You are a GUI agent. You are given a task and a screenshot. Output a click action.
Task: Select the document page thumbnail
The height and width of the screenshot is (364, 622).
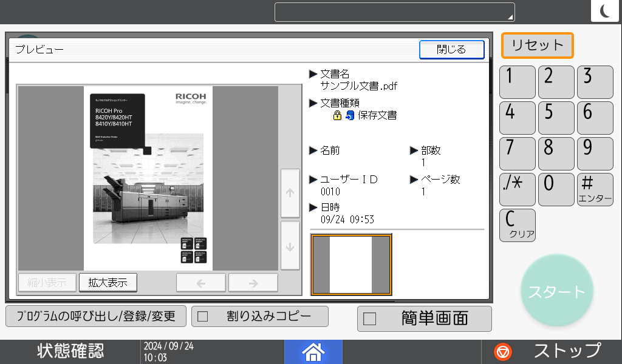(351, 265)
